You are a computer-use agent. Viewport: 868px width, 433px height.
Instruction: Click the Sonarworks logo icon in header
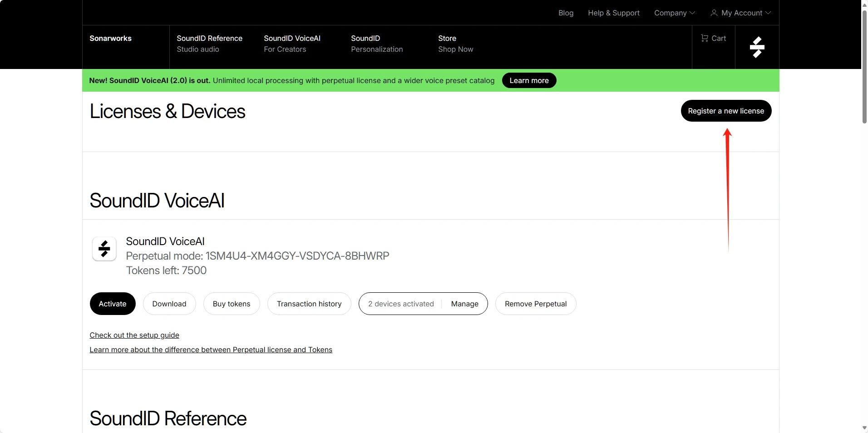[x=757, y=47]
